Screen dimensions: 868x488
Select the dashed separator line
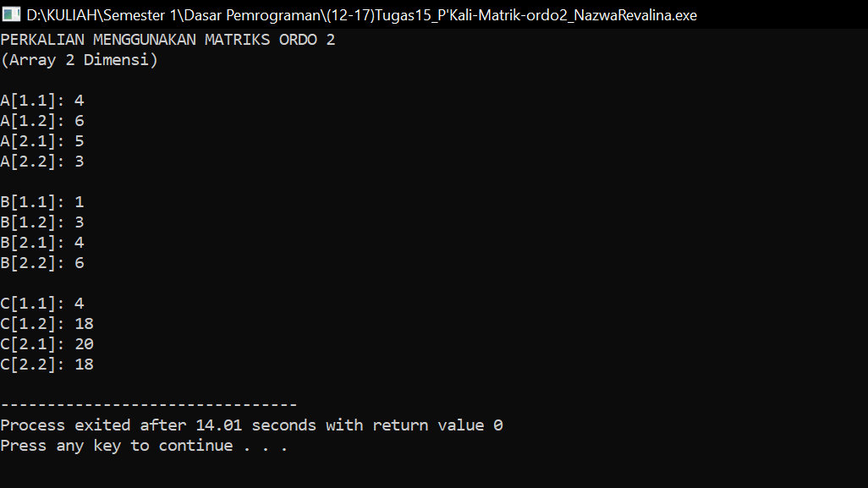pos(149,404)
